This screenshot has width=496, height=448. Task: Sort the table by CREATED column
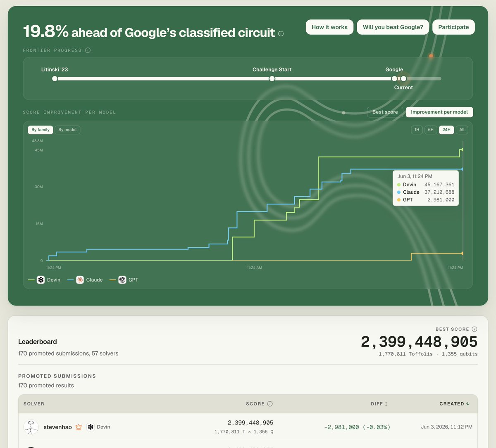tap(454, 404)
